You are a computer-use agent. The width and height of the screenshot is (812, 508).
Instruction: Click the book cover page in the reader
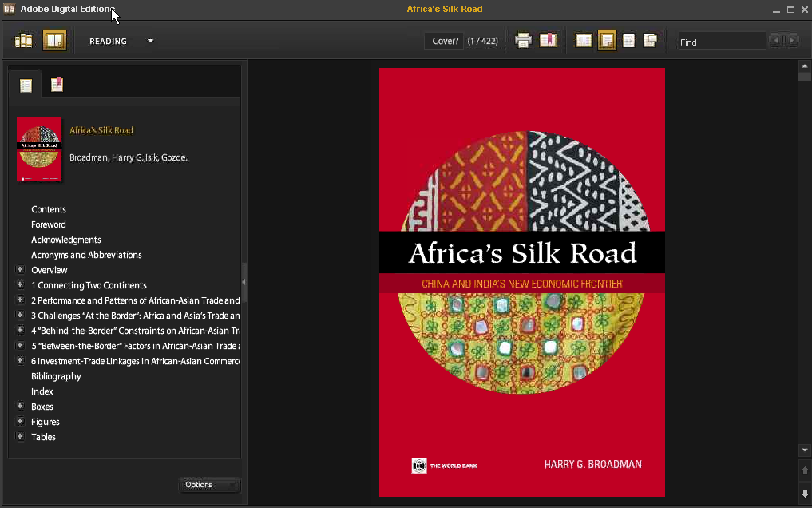pyautogui.click(x=522, y=282)
